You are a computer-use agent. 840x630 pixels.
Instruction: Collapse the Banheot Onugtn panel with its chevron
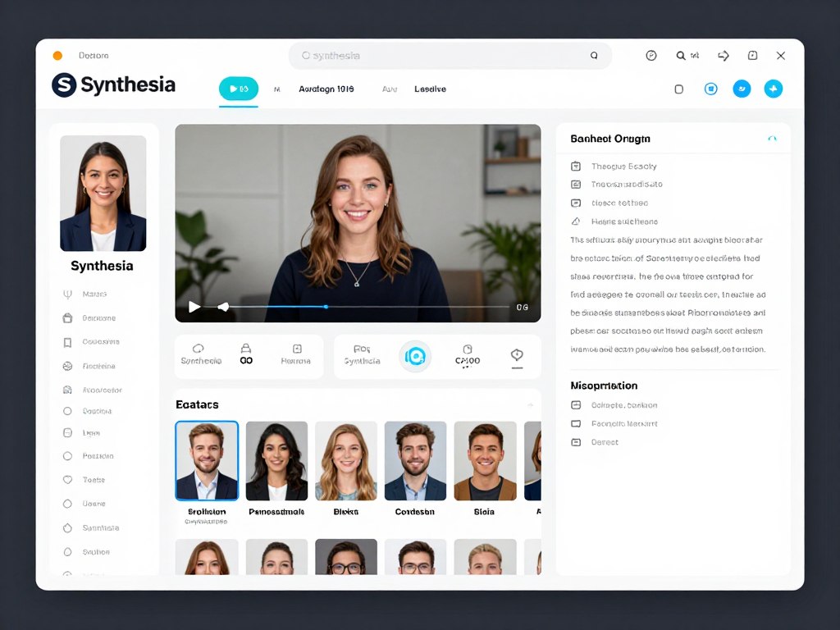(771, 139)
